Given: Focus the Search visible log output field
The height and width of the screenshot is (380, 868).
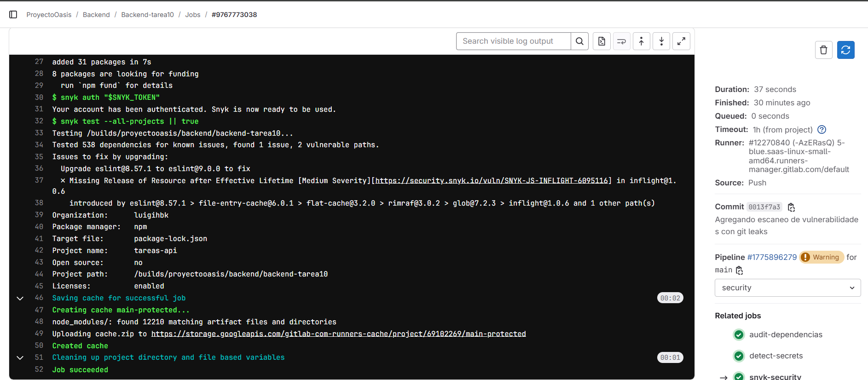Looking at the screenshot, I should click(x=513, y=41).
